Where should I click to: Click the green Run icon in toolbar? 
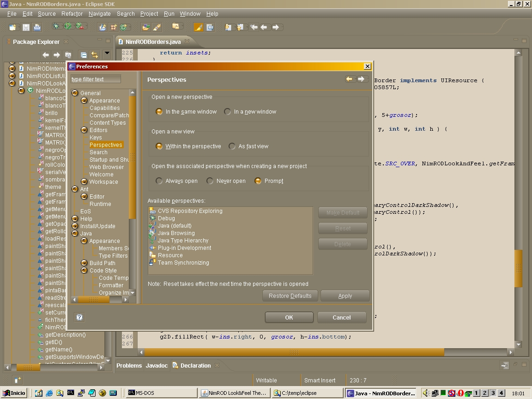point(68,27)
